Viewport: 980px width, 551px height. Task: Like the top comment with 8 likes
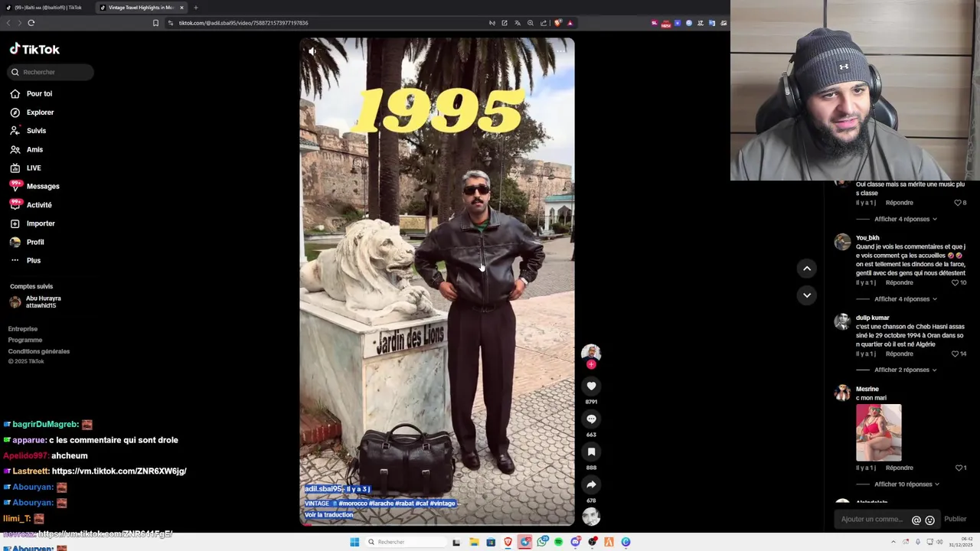tap(957, 203)
